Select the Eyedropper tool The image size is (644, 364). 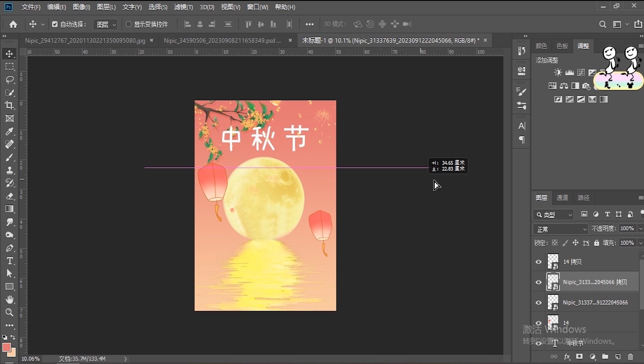9,131
